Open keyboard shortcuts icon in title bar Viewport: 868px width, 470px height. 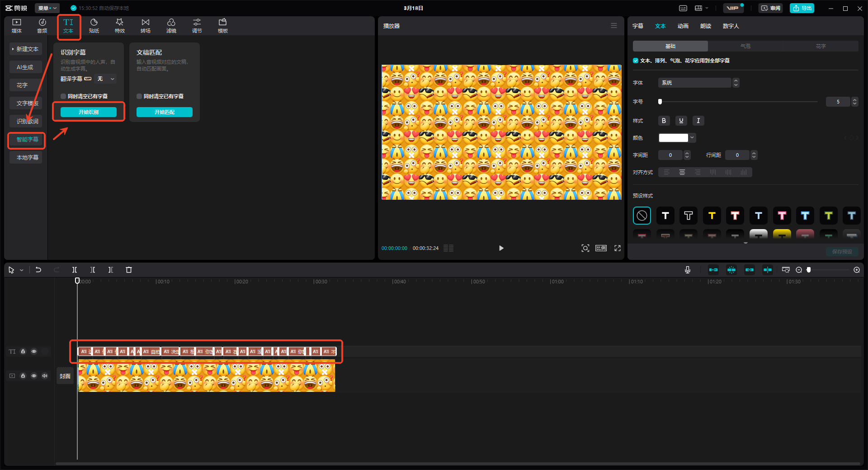tap(683, 8)
